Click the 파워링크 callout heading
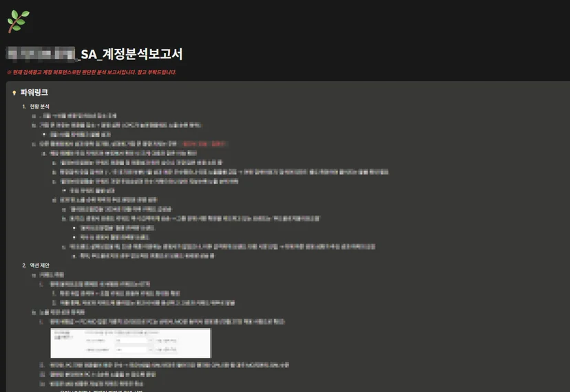The height and width of the screenshot is (392, 570). point(34,92)
